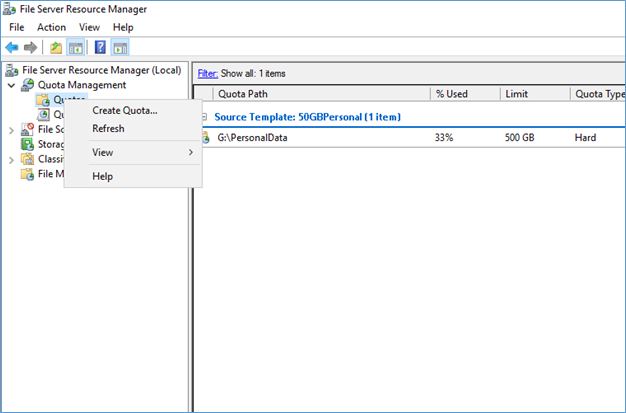The width and height of the screenshot is (626, 413).
Task: Choose Refresh in the context menu
Action: [x=108, y=128]
